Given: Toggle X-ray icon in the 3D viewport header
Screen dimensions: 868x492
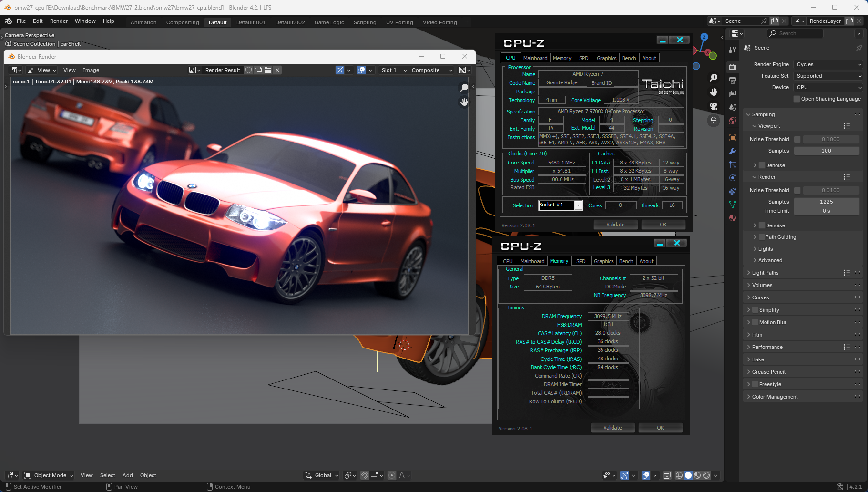Looking at the screenshot, I should (x=667, y=475).
